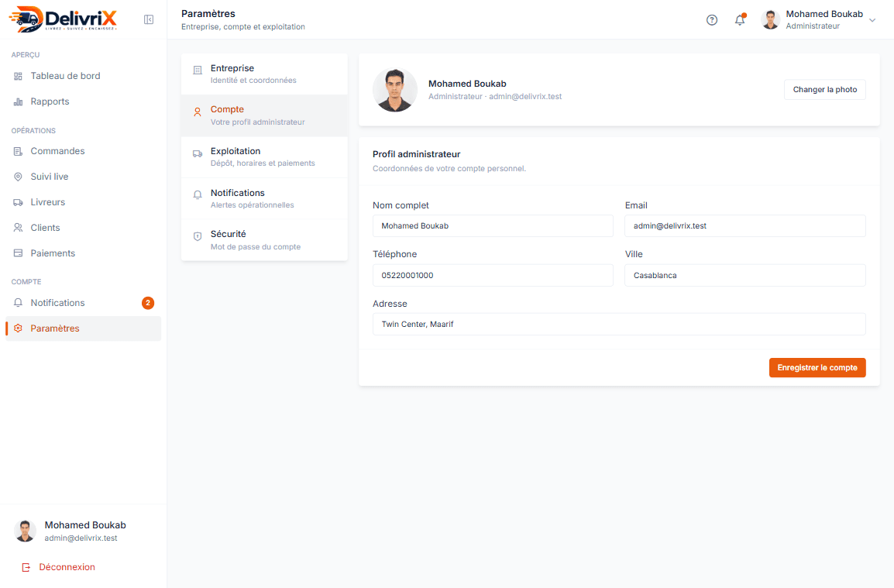
Task: Click the Compte user icon in settings
Action: click(x=198, y=112)
